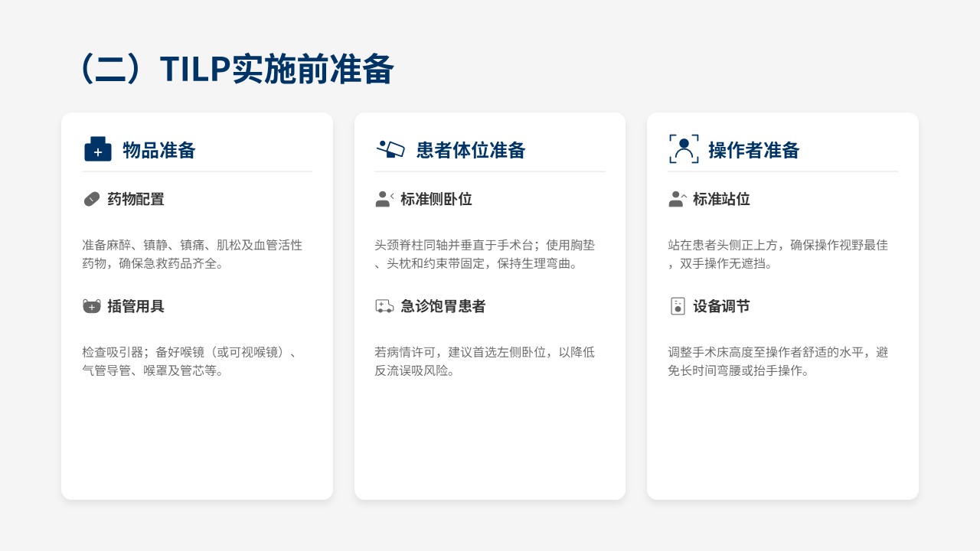Click the paragraph starting with 准备麻醉、镇静
This screenshot has height=551, width=980.
[x=192, y=254]
